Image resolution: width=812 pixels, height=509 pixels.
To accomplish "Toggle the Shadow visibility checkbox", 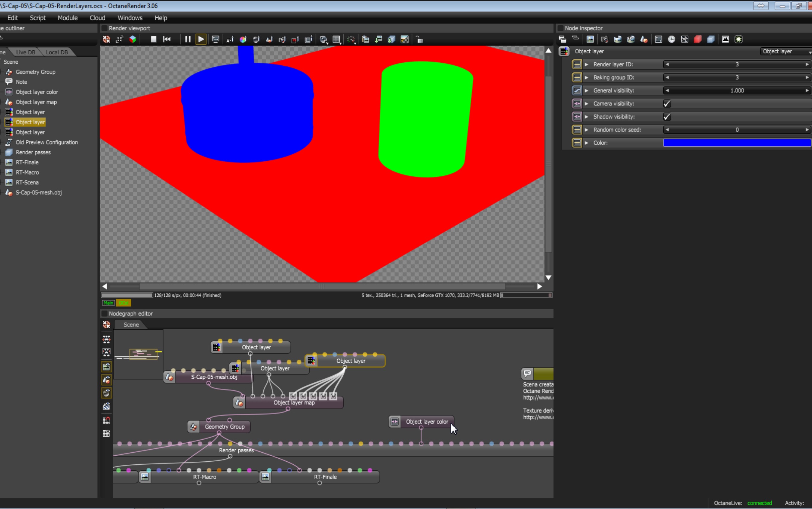I will pos(667,117).
